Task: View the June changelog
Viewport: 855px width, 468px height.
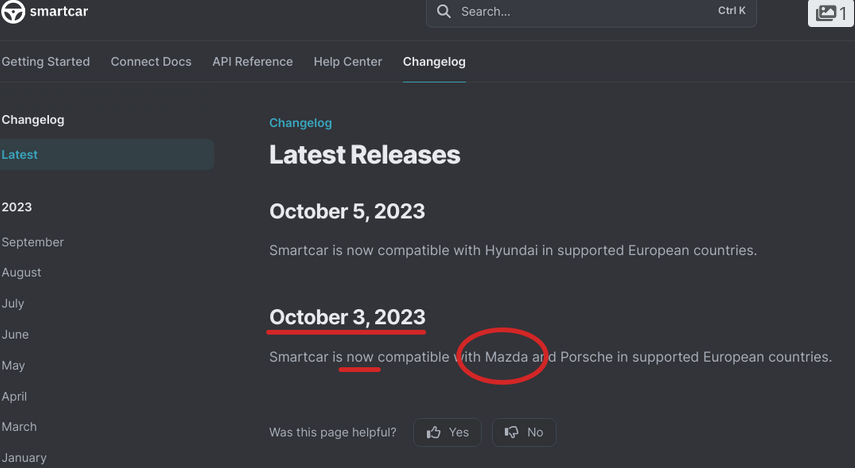Action: pos(15,334)
